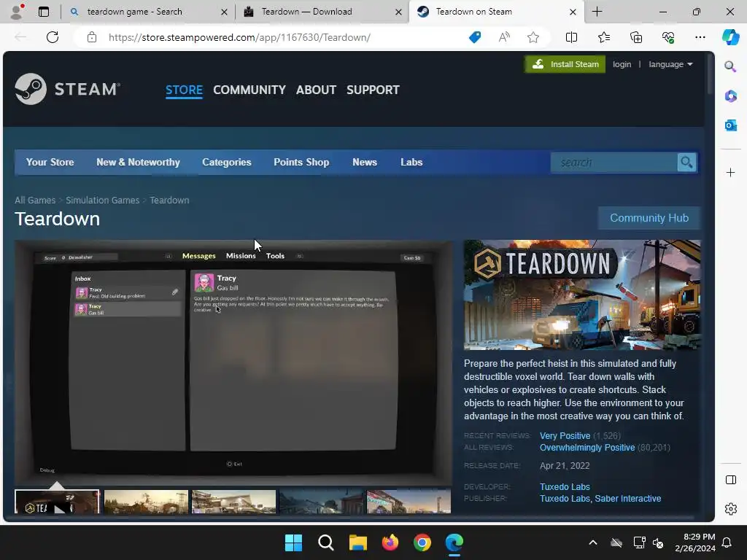Open Collections icon in browser toolbar
The image size is (747, 560).
coord(636,37)
